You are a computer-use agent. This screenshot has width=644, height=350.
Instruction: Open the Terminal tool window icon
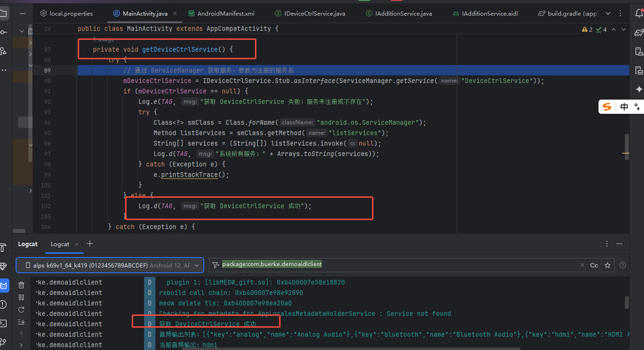pyautogui.click(x=3, y=323)
